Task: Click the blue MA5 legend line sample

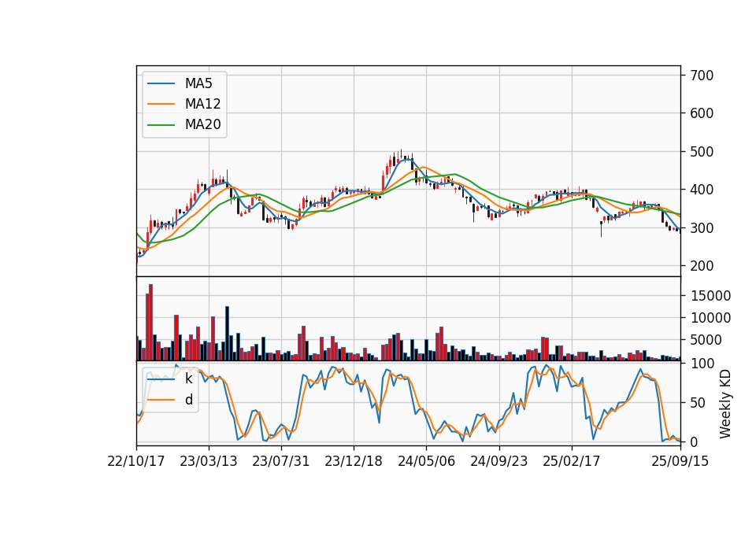Action: click(x=161, y=84)
